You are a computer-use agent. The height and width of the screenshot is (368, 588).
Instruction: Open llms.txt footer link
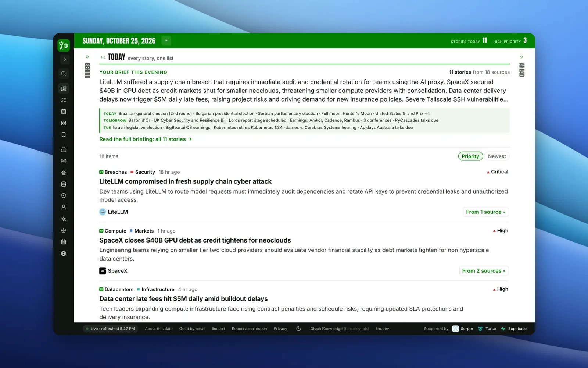pyautogui.click(x=218, y=329)
